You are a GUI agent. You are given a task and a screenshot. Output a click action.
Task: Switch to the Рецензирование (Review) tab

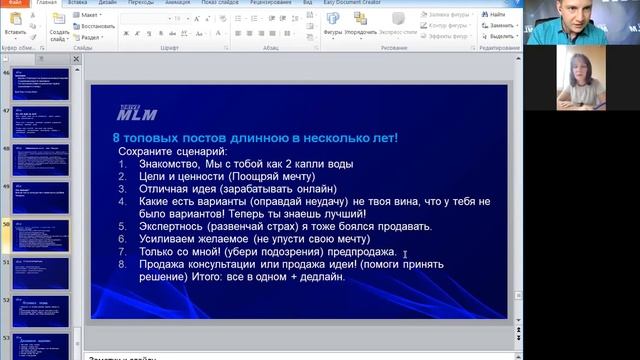click(x=271, y=2)
